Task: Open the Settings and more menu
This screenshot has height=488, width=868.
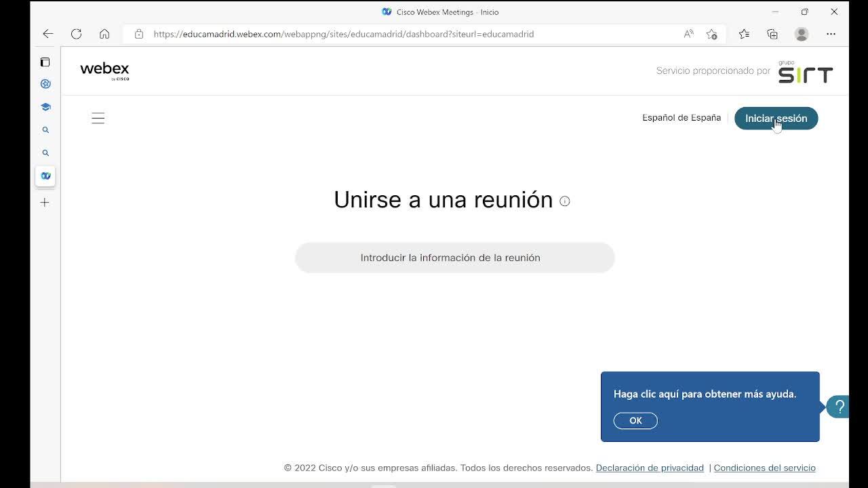Action: 831,34
